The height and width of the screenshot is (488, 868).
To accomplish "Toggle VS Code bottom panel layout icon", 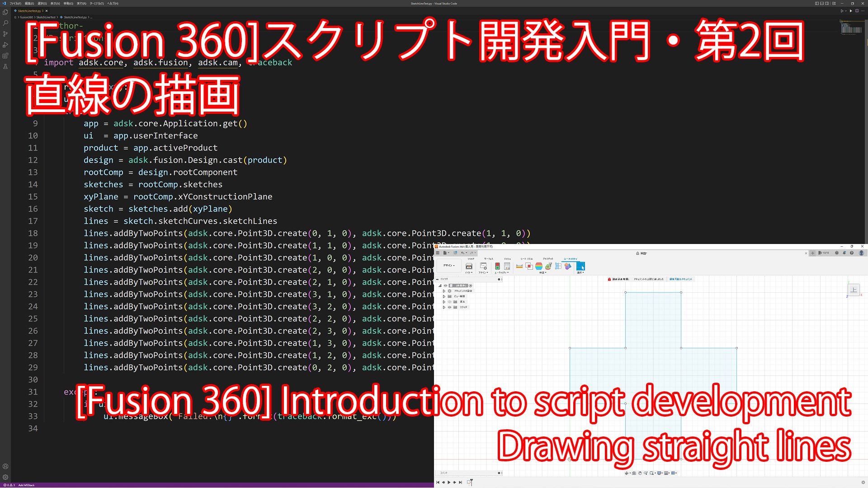I will pos(822,4).
